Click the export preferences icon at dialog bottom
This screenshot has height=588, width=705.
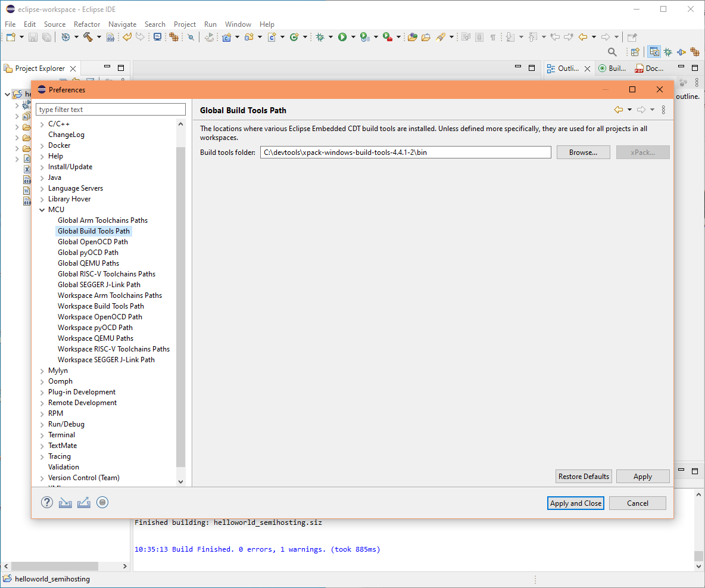coord(83,502)
